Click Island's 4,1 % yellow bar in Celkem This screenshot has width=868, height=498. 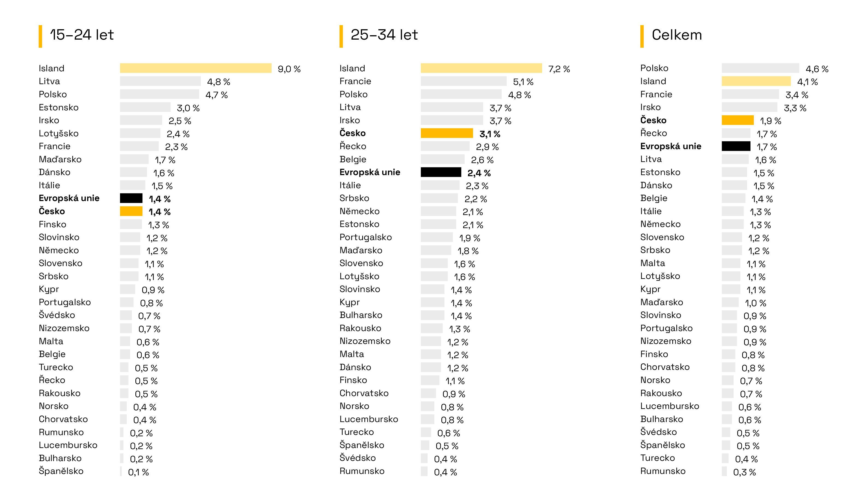pos(756,81)
